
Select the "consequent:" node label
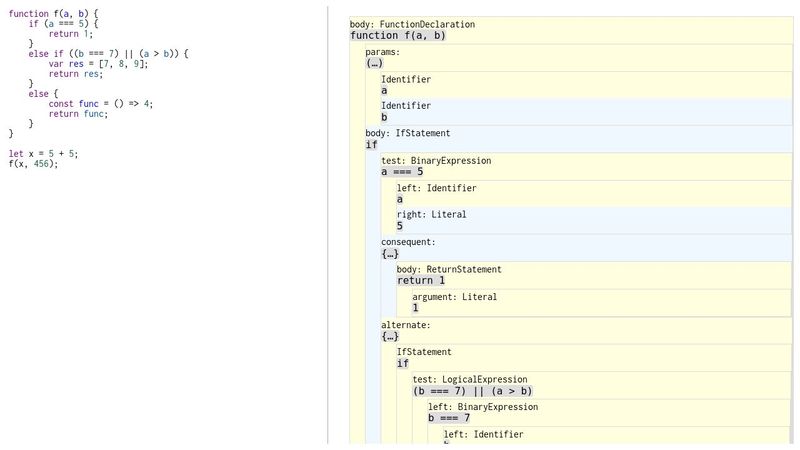pyautogui.click(x=408, y=242)
